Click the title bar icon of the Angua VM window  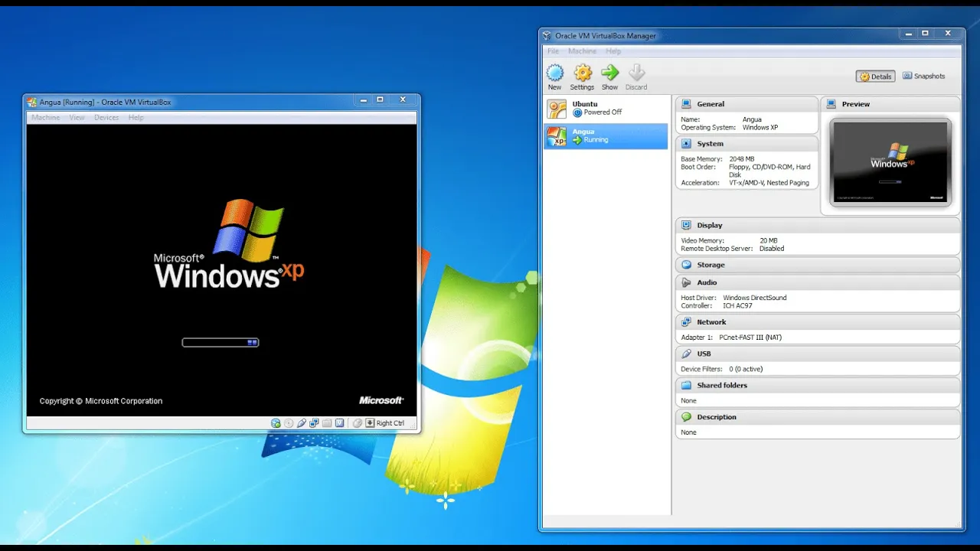(x=31, y=102)
